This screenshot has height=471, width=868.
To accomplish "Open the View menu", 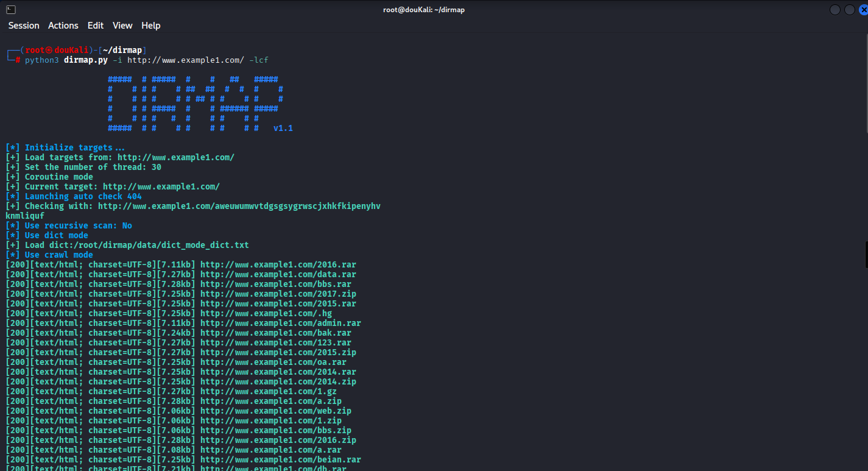I will click(122, 26).
